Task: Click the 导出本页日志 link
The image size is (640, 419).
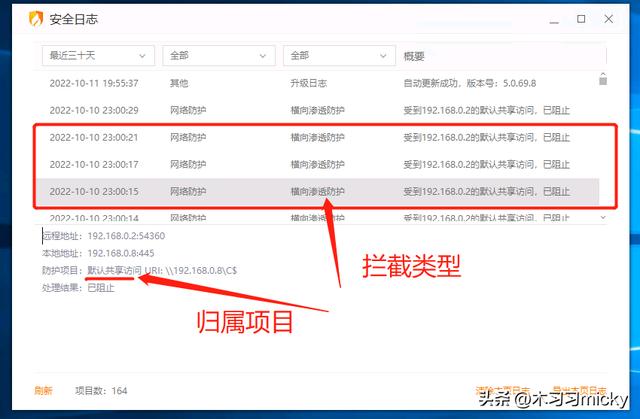Action: coord(580,390)
